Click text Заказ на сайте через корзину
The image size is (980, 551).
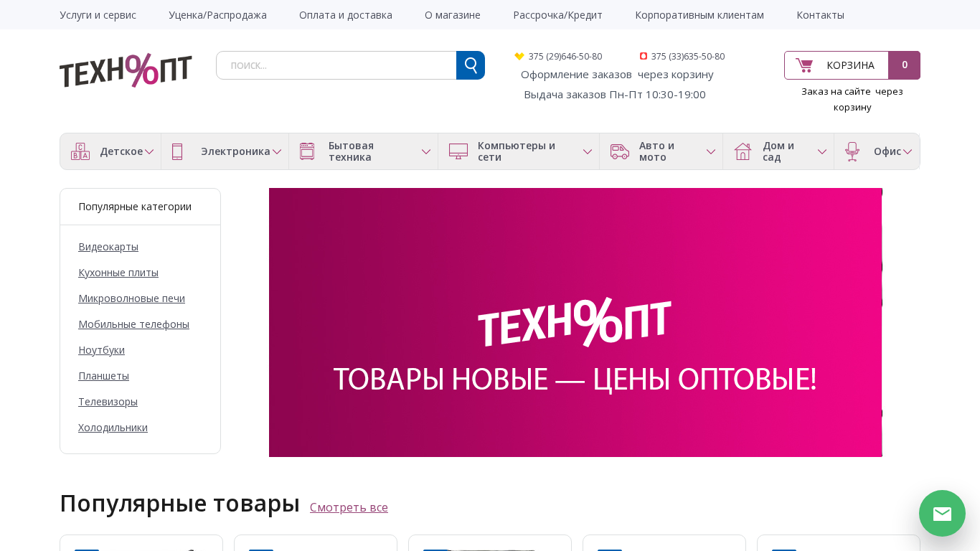click(852, 99)
